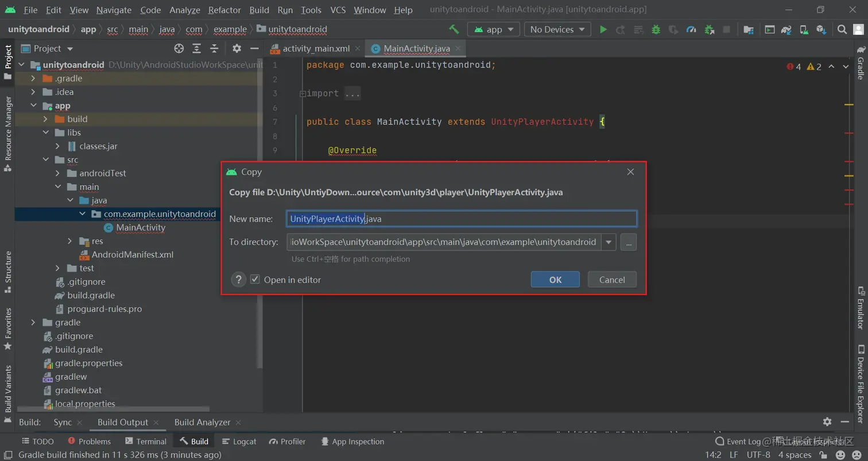The height and width of the screenshot is (461, 868).
Task: Open the Structure side tool window
Action: pos(8,272)
